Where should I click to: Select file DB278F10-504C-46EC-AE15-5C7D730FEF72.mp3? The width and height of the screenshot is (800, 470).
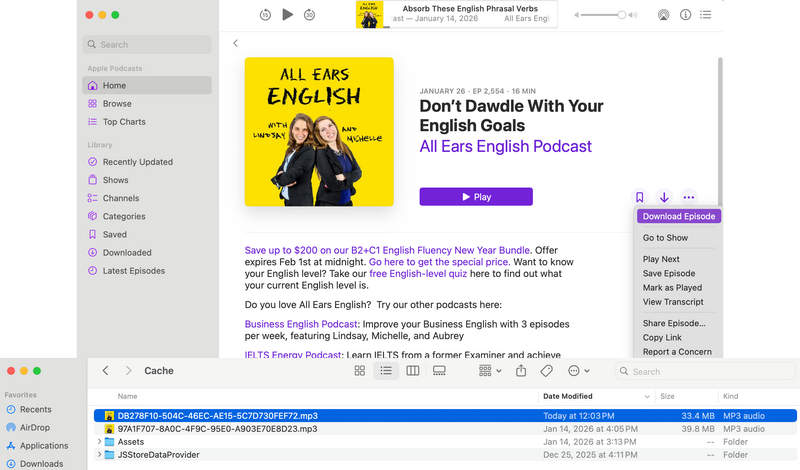point(445,416)
